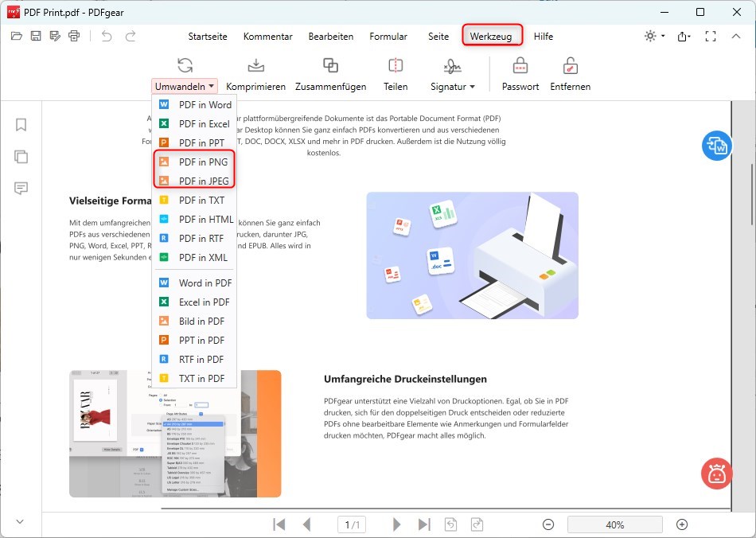Image resolution: width=756 pixels, height=538 pixels.
Task: Collapse the Umwandeln dropdown menu
Action: point(185,86)
